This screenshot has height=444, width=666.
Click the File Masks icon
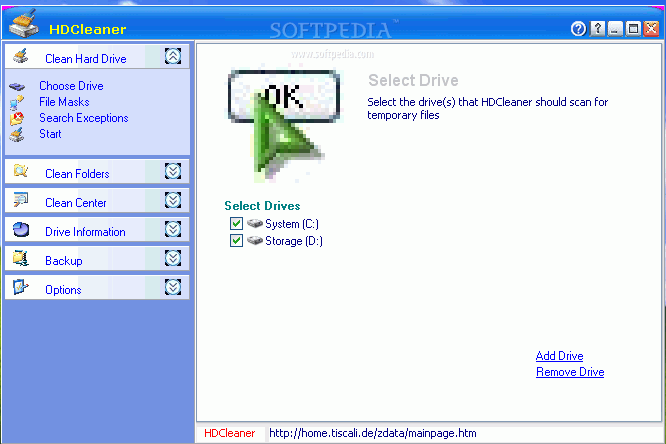tap(17, 102)
